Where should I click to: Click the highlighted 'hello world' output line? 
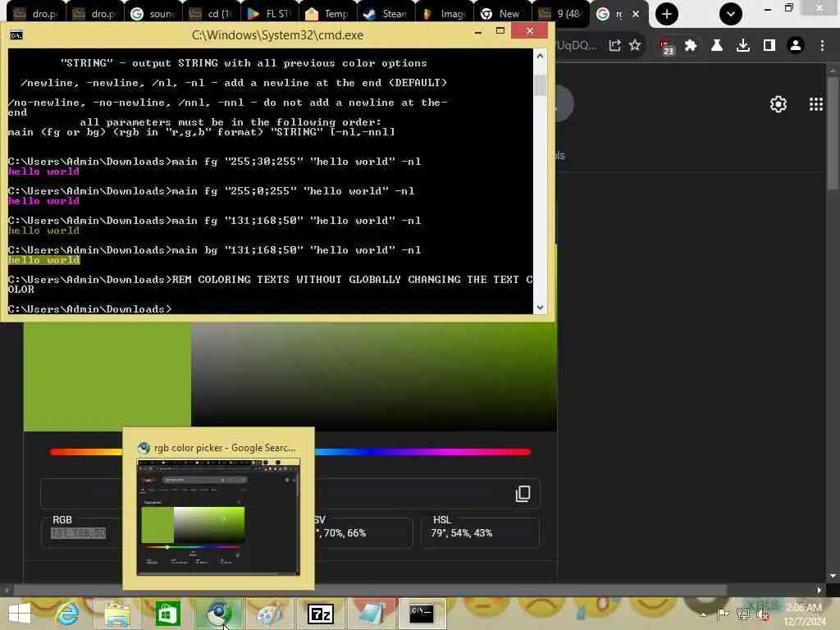[44, 260]
